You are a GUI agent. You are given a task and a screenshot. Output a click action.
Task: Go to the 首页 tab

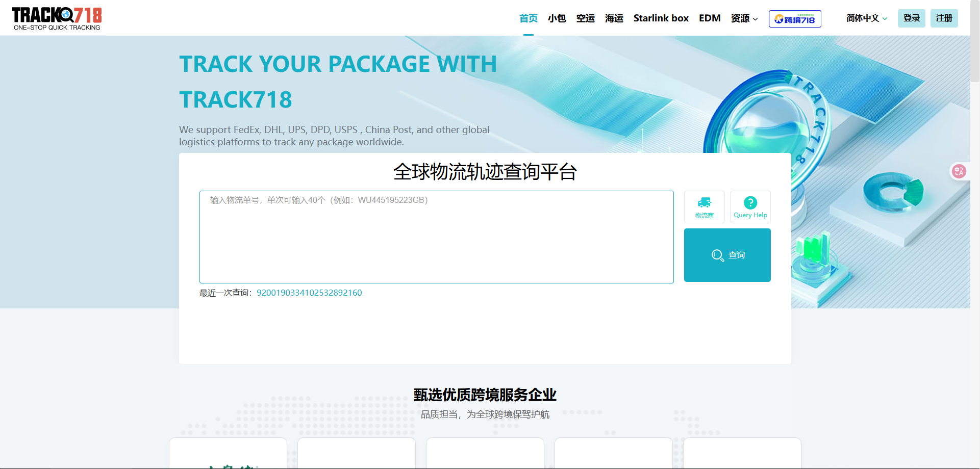(528, 18)
